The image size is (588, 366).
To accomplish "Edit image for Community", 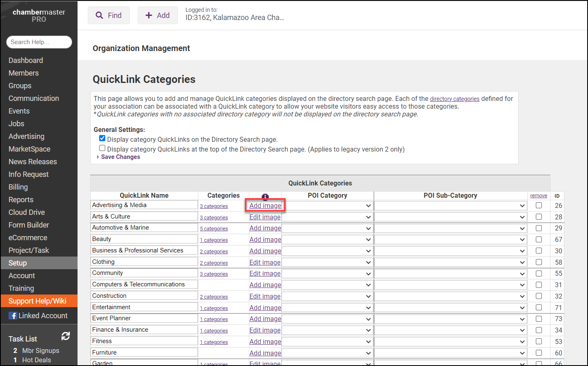I will (265, 273).
